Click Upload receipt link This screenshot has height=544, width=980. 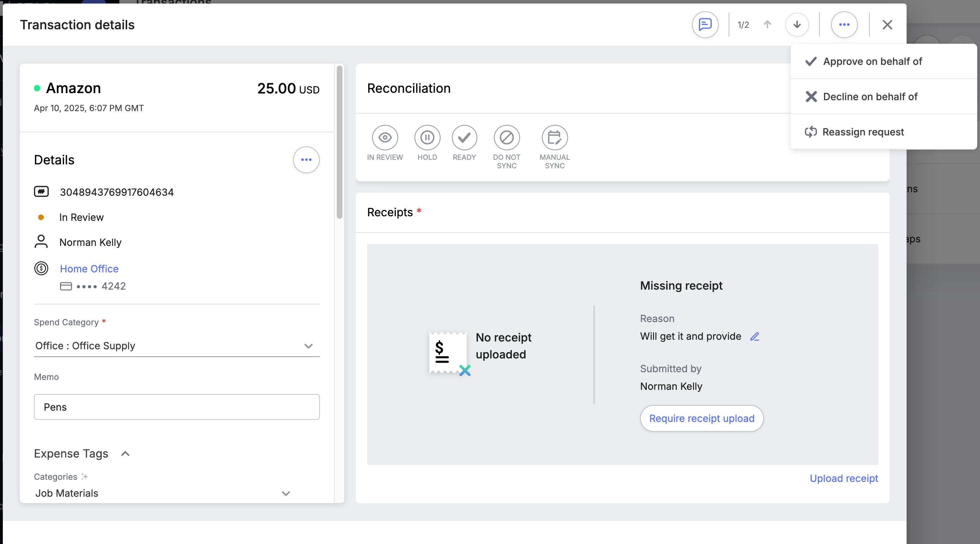tap(843, 478)
